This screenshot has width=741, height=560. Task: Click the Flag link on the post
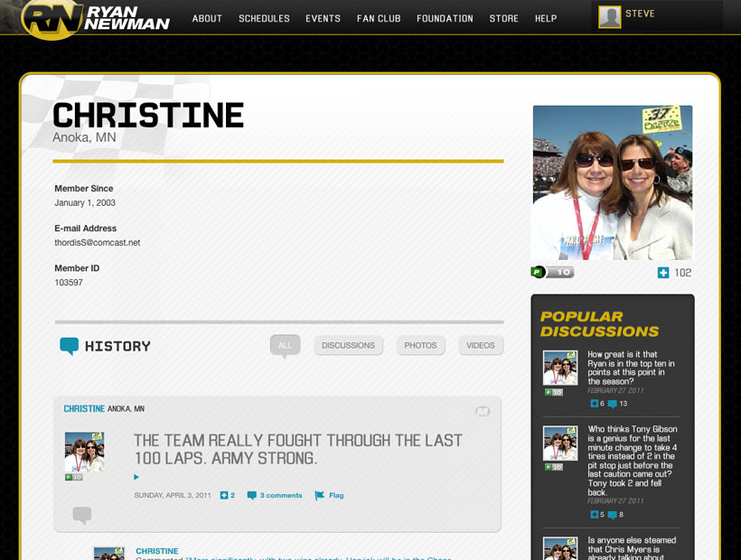336,495
